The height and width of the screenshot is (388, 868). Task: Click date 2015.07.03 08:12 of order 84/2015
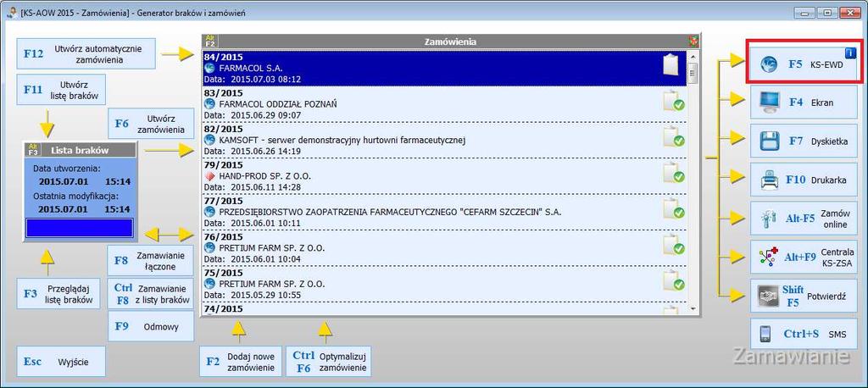(265, 80)
